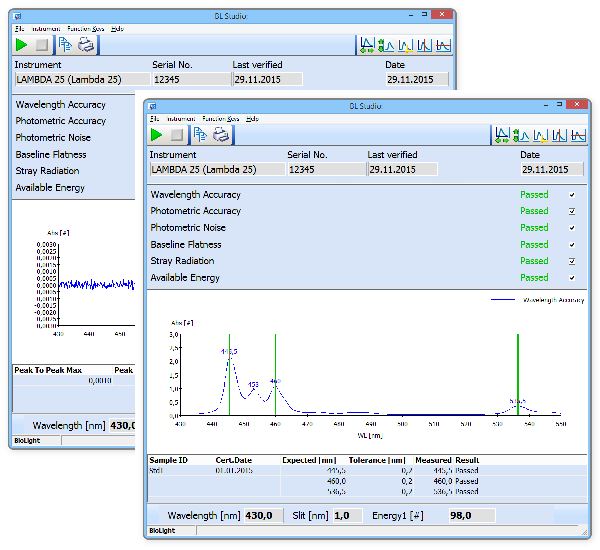Open Function Keys menu in front window
This screenshot has height=550, width=600.
[221, 119]
